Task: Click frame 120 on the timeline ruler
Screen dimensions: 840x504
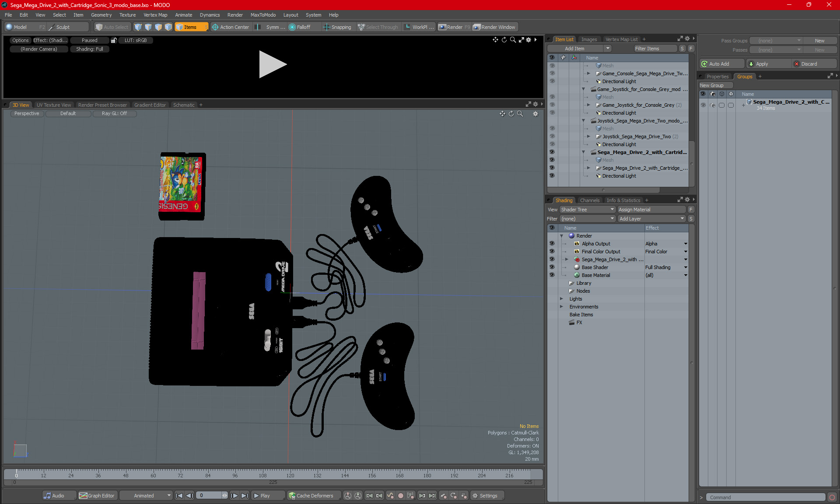Action: click(x=290, y=476)
